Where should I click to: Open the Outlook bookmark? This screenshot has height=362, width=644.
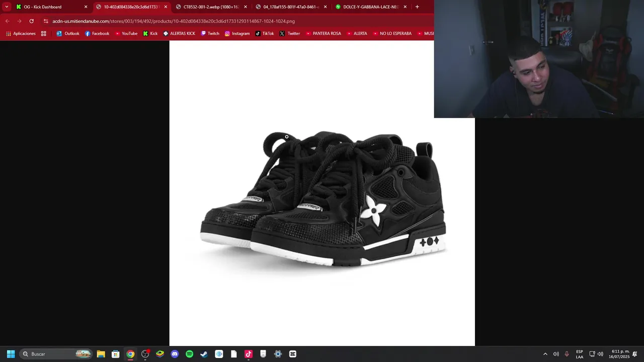(x=68, y=34)
